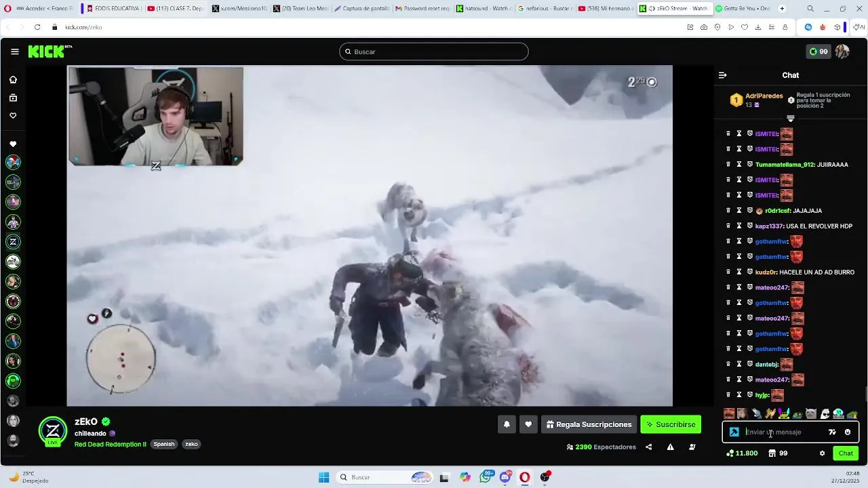Image resolution: width=868 pixels, height=488 pixels.
Task: Report the stream via the warning icon
Action: pyautogui.click(x=670, y=447)
